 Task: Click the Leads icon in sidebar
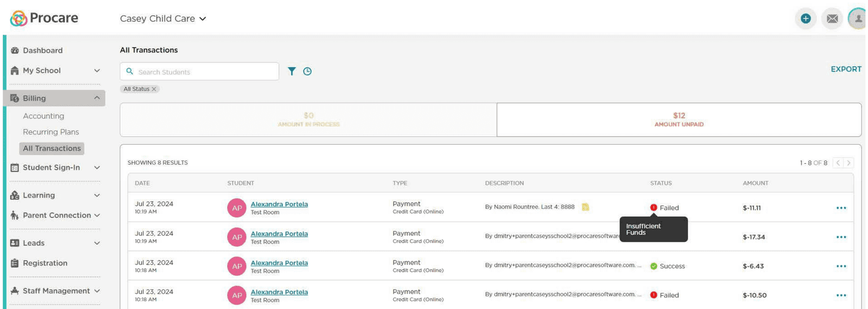(15, 243)
